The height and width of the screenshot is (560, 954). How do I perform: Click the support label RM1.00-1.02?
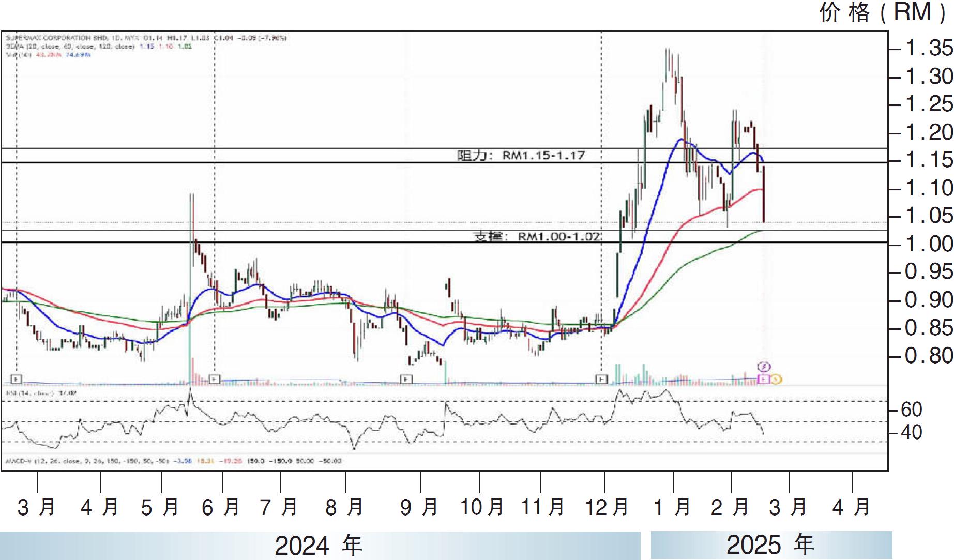point(537,236)
